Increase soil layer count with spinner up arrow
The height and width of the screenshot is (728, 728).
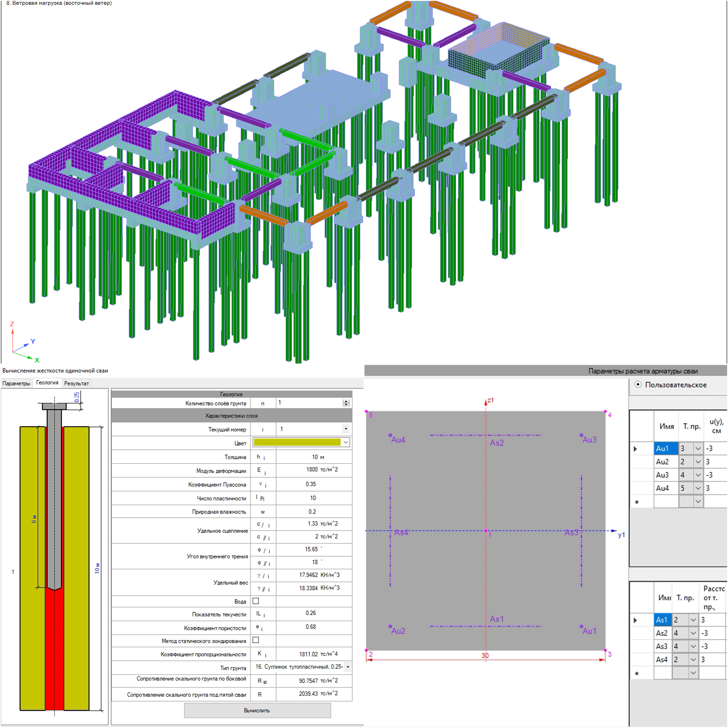tap(346, 401)
